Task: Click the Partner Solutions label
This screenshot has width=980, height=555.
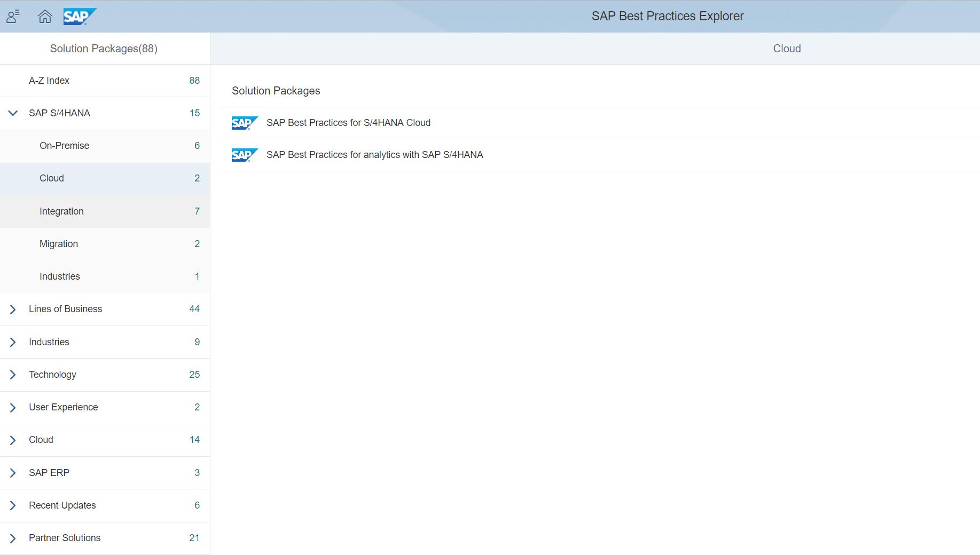Action: [x=65, y=538]
